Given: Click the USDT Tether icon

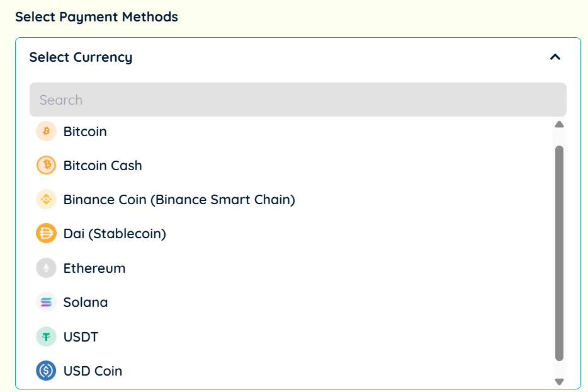Looking at the screenshot, I should tap(46, 337).
